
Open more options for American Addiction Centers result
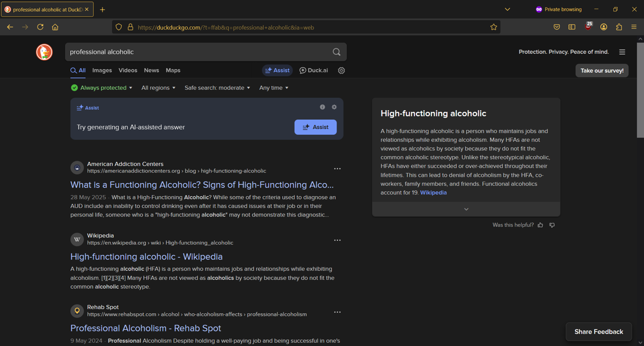337,169
